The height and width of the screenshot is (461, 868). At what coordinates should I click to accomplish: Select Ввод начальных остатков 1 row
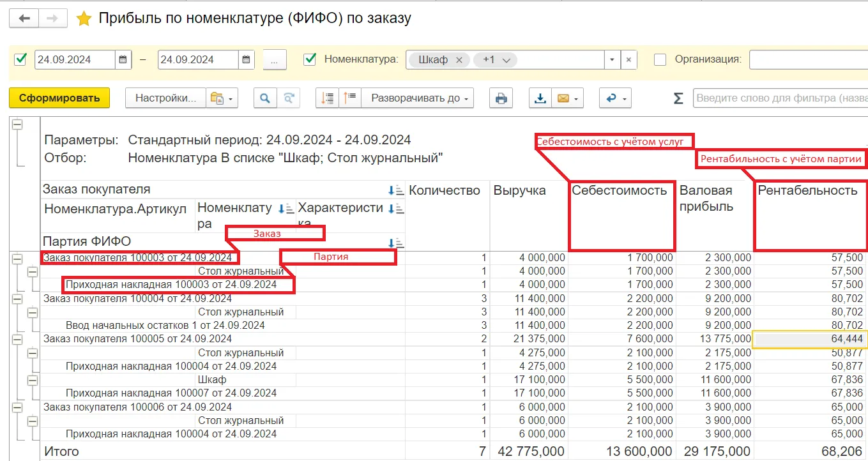[x=165, y=326]
